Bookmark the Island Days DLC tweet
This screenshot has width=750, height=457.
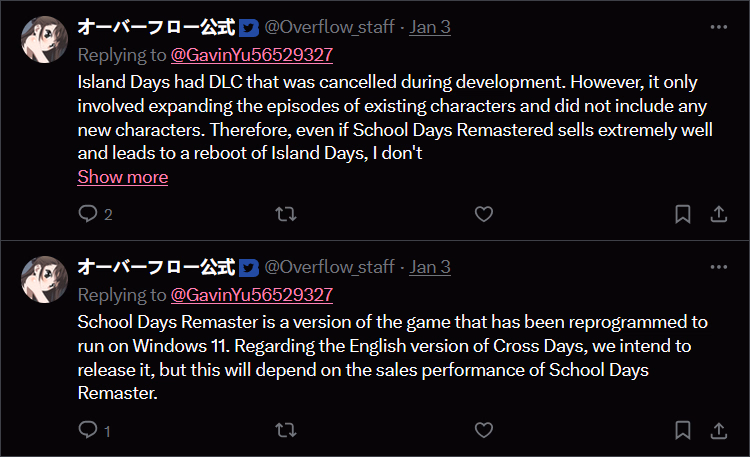[x=682, y=214]
